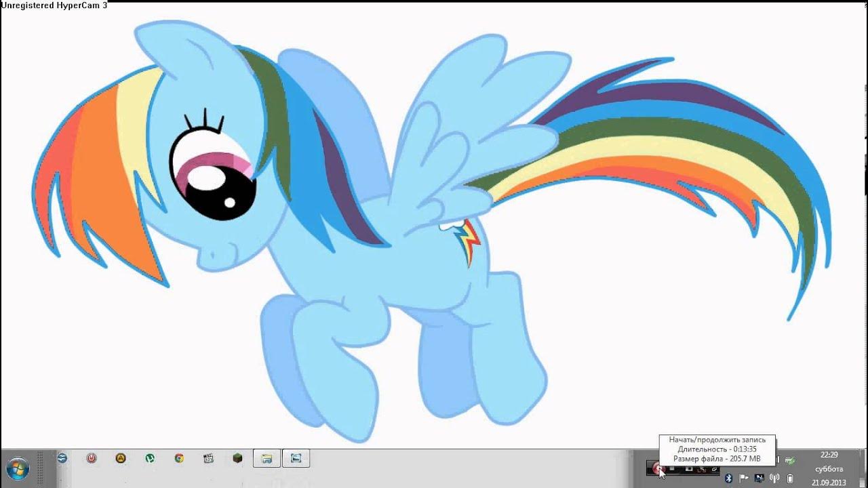The height and width of the screenshot is (488, 868).
Task: Click the Show Desktop strip beside clock
Action: pos(863,468)
